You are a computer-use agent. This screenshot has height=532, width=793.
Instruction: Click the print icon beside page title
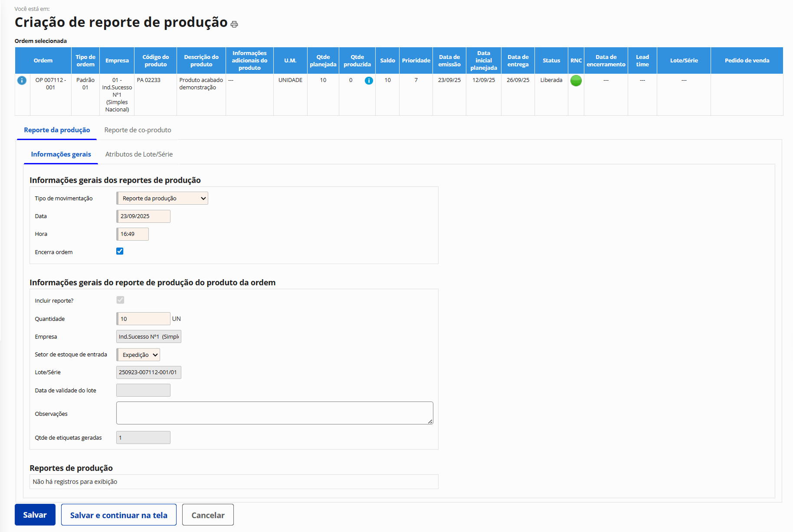234,24
